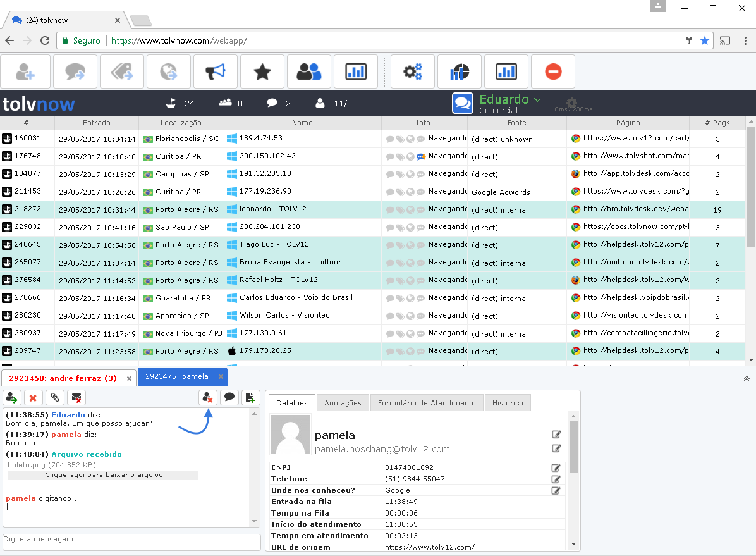Click 'Clique aqui para baixar o arquivo'
This screenshot has height=556, width=756.
[104, 475]
